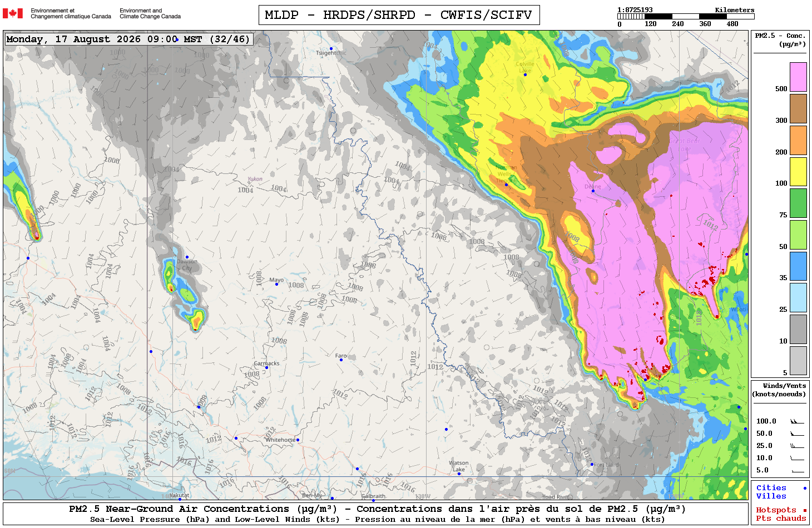The width and height of the screenshot is (812, 528).
Task: Click the blue city dot at Carmacks
Action: click(x=266, y=367)
